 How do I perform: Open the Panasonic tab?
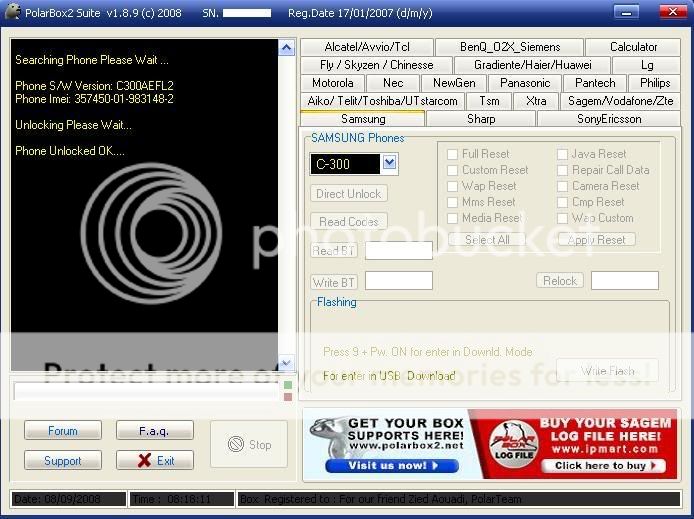coord(524,83)
